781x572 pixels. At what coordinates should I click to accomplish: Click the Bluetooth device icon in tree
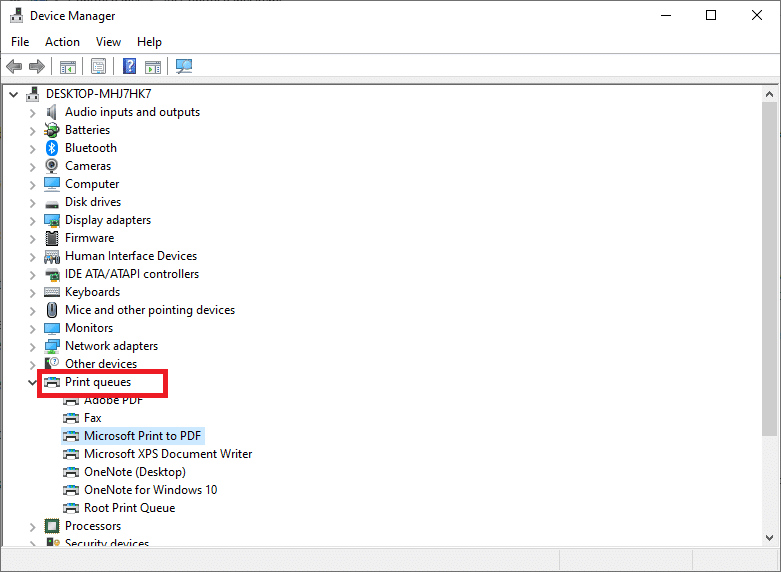point(52,148)
